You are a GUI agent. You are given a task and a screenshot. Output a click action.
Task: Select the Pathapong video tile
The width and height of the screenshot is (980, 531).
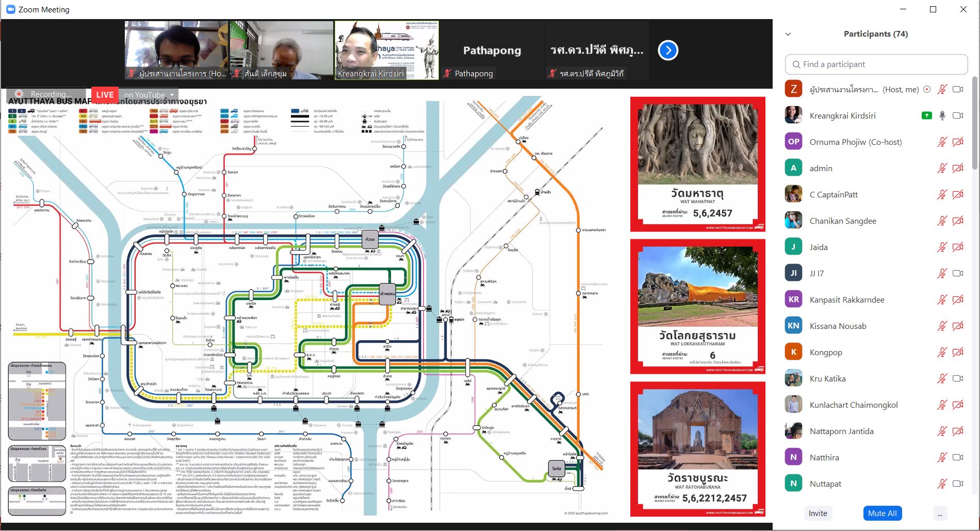tap(492, 50)
